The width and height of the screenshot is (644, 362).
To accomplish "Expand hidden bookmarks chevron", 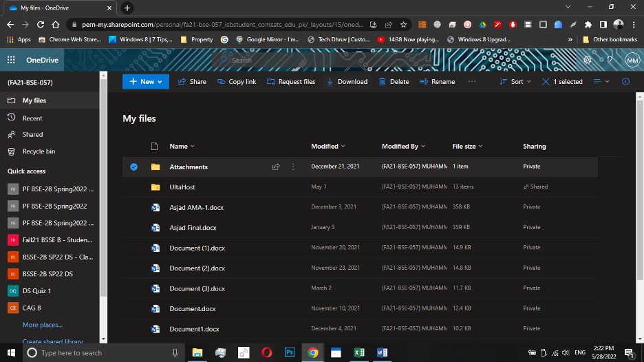I will [x=570, y=39].
